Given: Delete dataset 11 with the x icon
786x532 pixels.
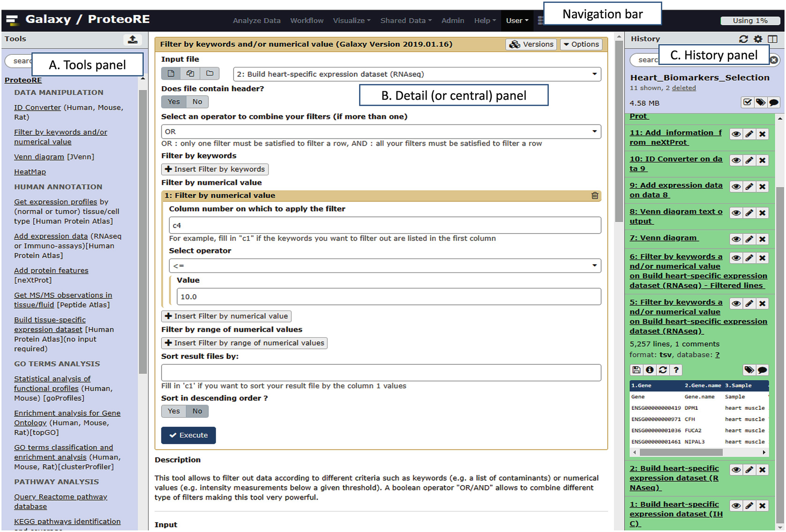Looking at the screenshot, I should [x=763, y=134].
